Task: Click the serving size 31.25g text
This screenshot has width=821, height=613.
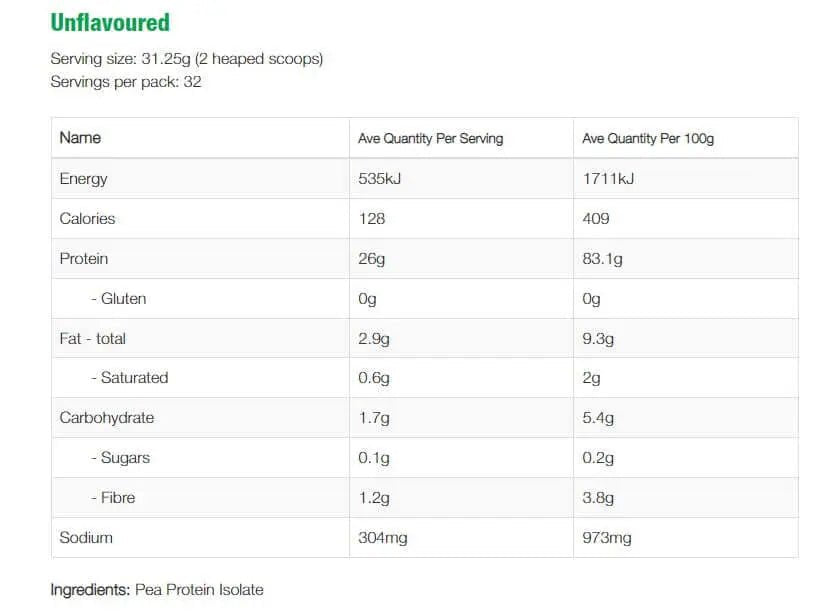Action: click(186, 59)
